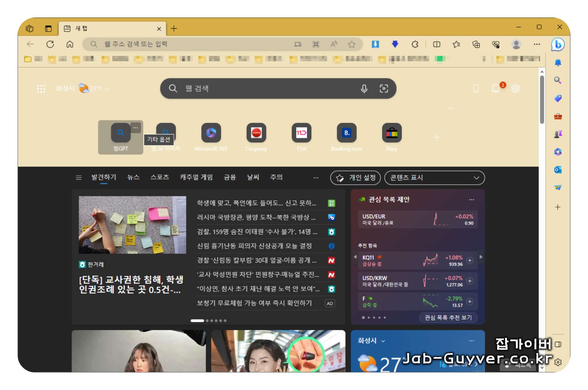Open the split screen icon in the toolbar

[436, 44]
